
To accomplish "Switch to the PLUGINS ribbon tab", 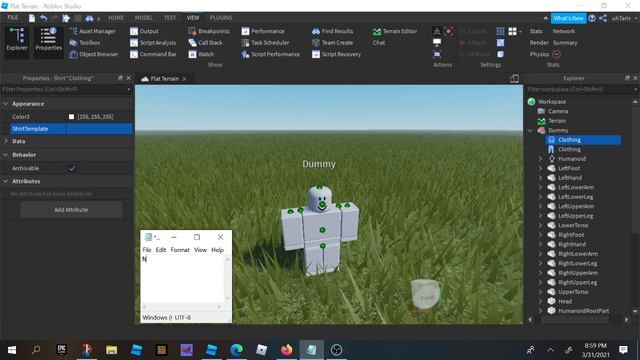I will 221,18.
